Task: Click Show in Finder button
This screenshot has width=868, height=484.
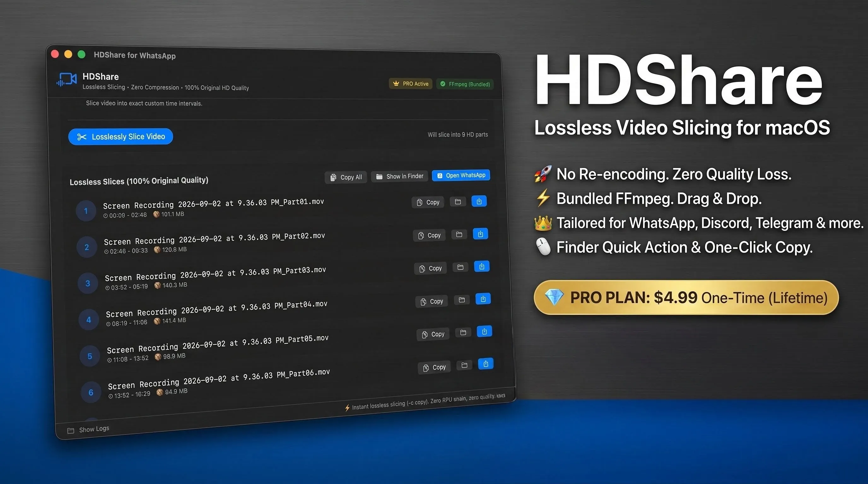Action: [x=399, y=176]
